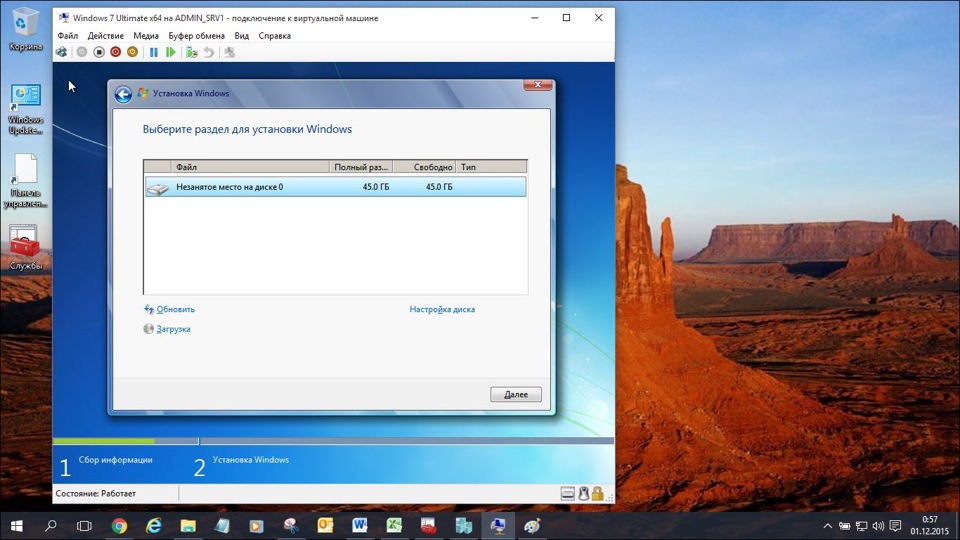Open Настройка диска options link
The height and width of the screenshot is (540, 960).
click(442, 309)
